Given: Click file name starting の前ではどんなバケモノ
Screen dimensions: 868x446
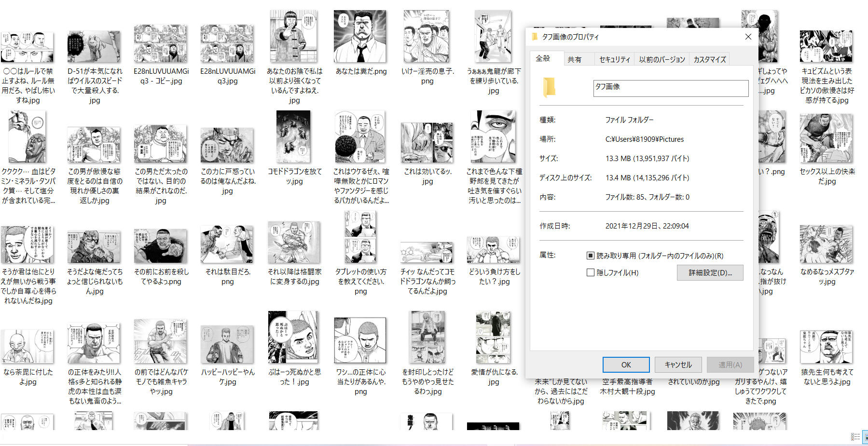Looking at the screenshot, I should [x=161, y=382].
